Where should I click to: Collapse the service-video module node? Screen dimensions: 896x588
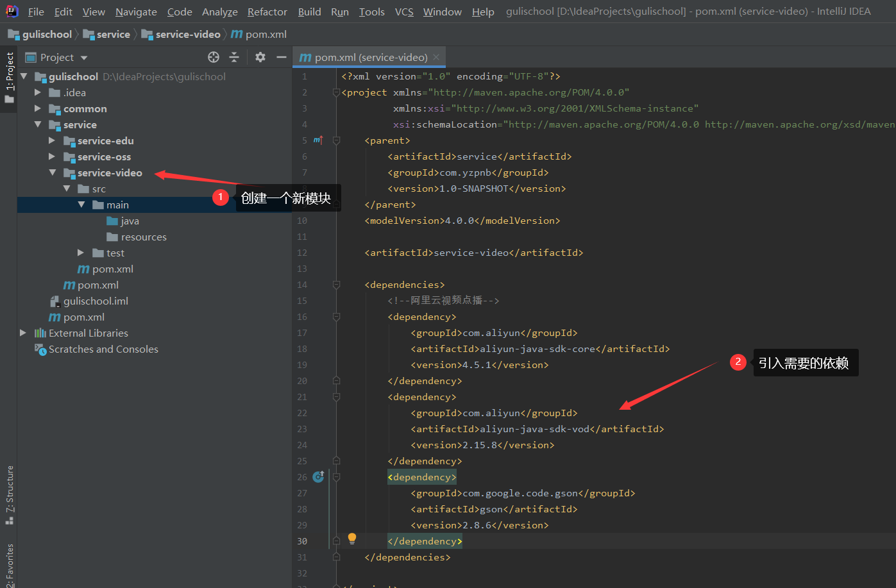pyautogui.click(x=52, y=172)
